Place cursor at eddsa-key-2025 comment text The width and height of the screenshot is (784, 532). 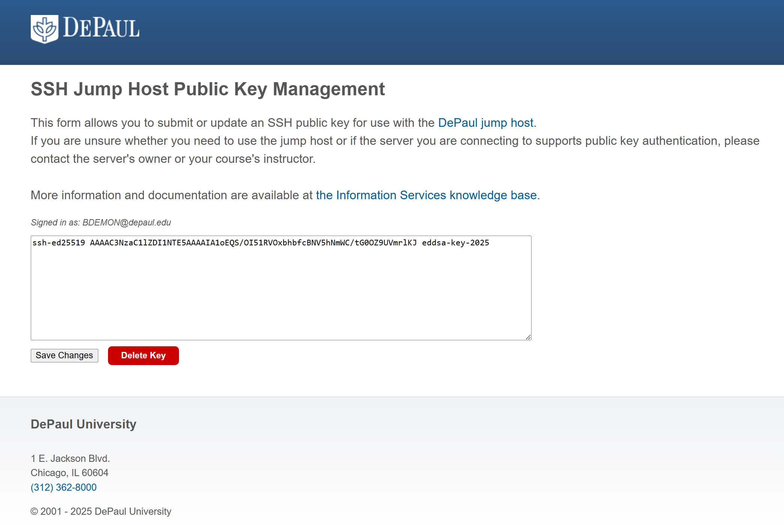(455, 243)
